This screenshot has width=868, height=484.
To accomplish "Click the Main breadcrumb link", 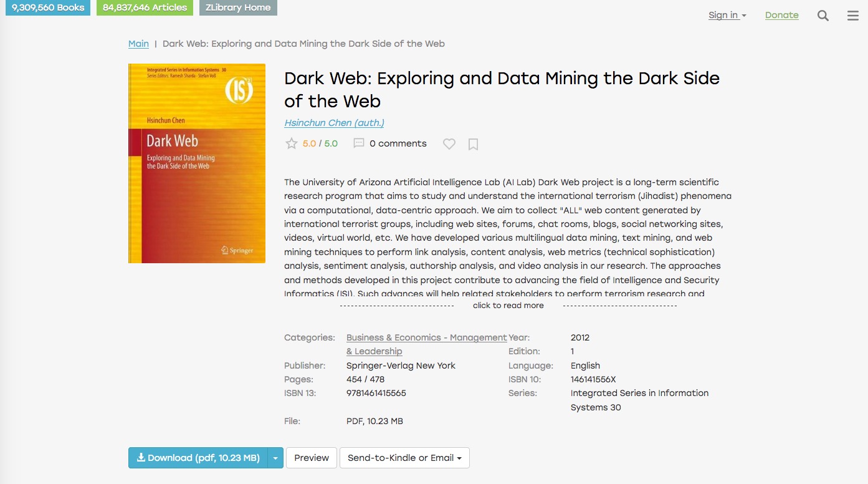I will pyautogui.click(x=138, y=44).
